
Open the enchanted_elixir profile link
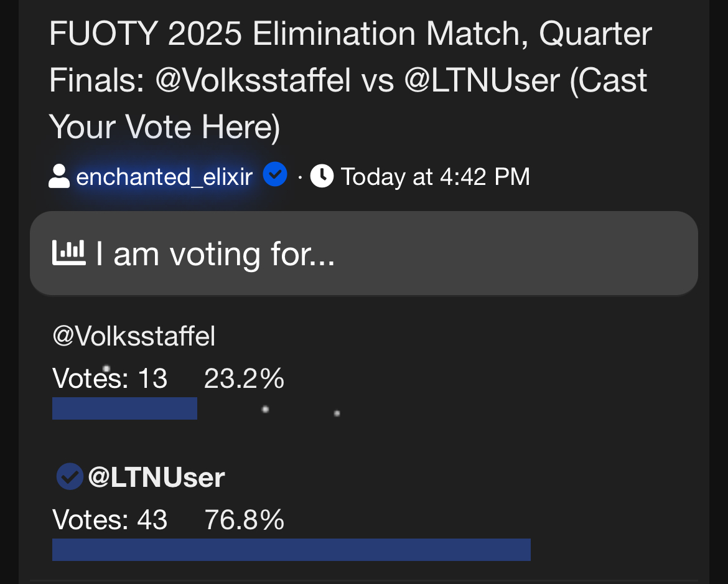pos(164,177)
